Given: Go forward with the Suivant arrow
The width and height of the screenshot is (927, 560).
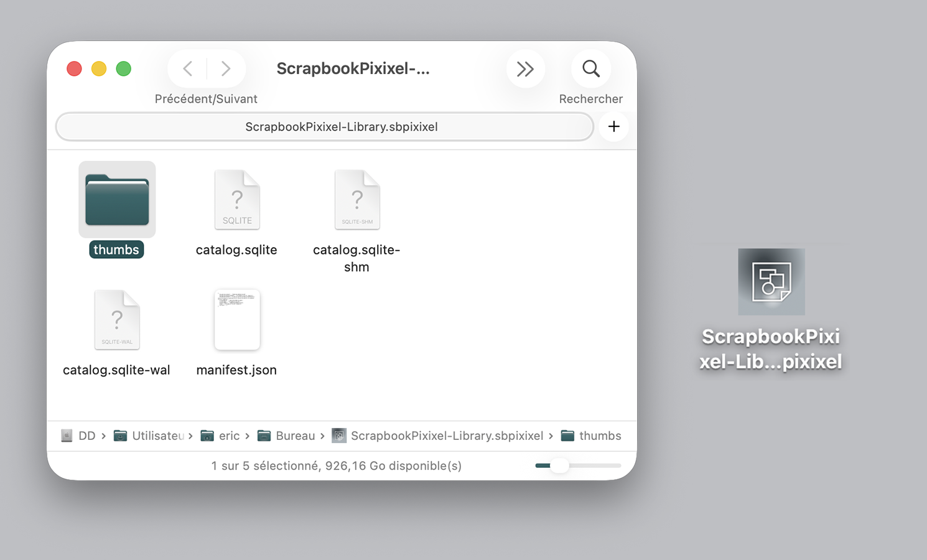Looking at the screenshot, I should [226, 68].
